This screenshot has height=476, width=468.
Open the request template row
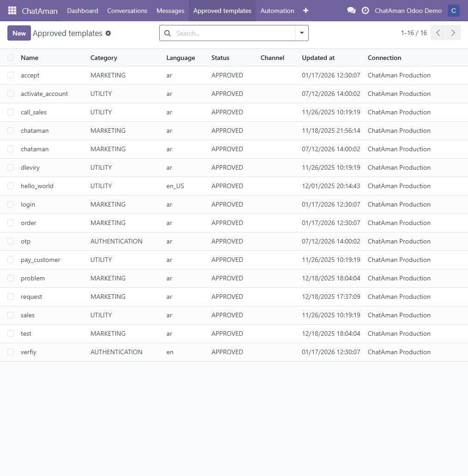[x=234, y=297]
